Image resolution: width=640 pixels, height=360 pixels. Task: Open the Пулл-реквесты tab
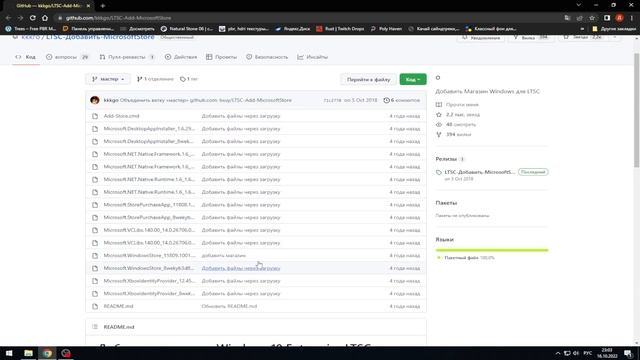coord(127,57)
